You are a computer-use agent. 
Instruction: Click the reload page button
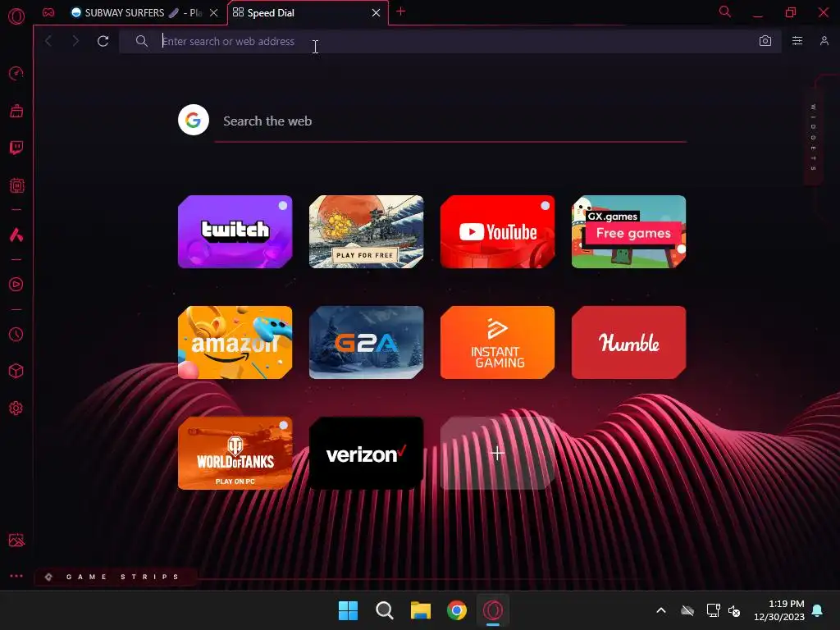pyautogui.click(x=103, y=41)
